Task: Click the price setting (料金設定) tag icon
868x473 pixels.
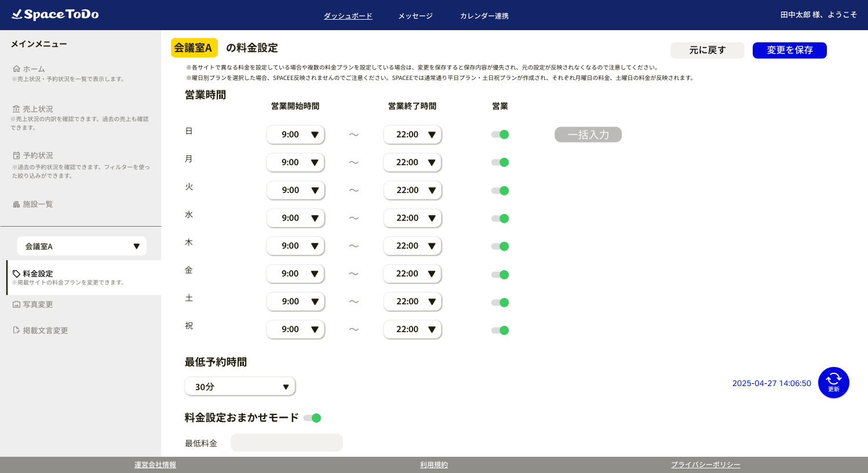Action: 16,274
